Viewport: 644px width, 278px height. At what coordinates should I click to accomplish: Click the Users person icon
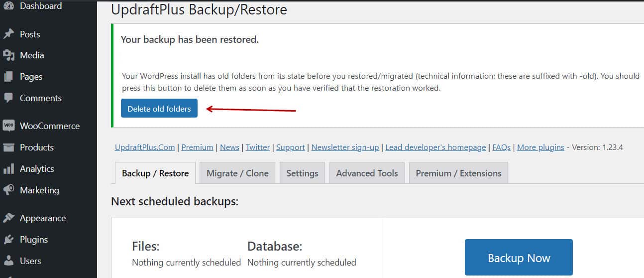click(8, 261)
